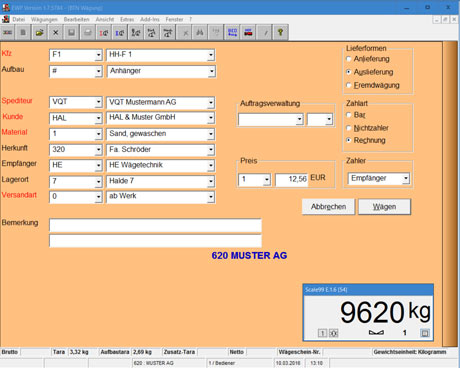Click the binoculars search toolbar icon

click(200, 33)
